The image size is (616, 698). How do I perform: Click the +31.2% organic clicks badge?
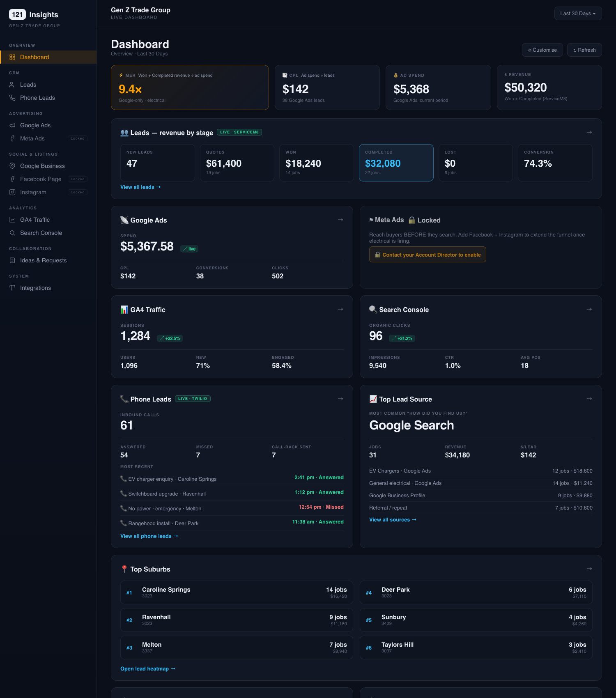402,338
